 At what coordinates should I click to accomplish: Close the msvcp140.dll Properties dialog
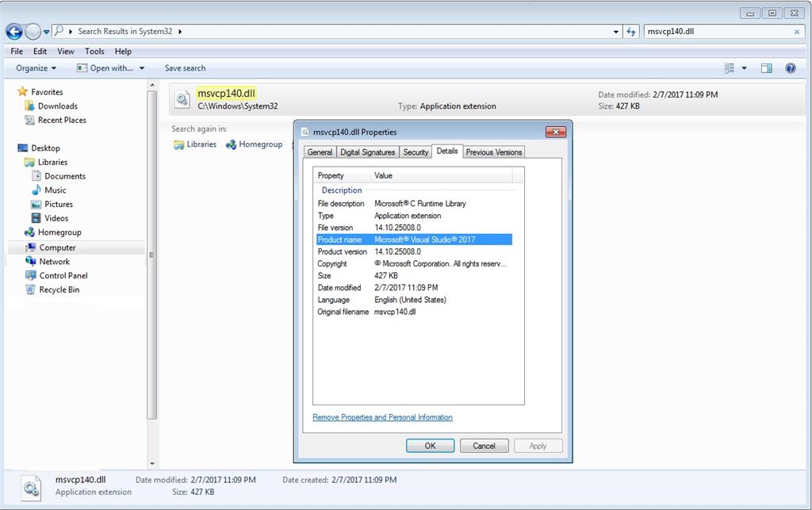tap(555, 132)
